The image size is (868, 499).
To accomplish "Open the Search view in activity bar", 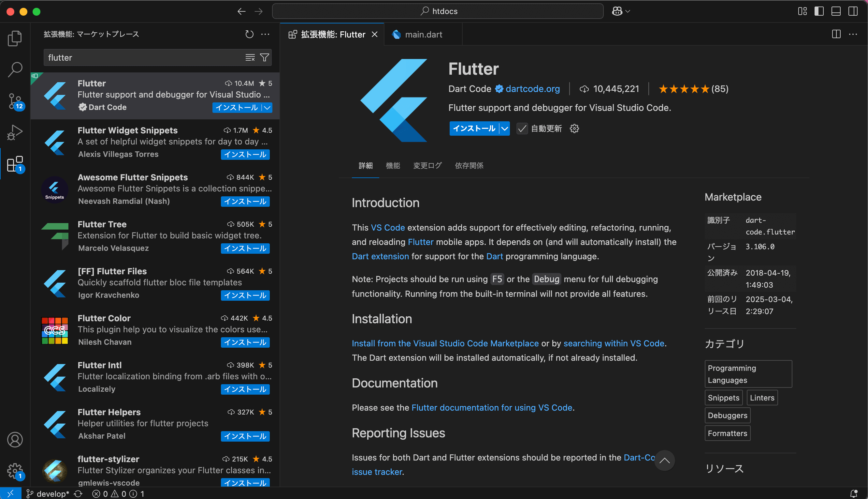I will tap(15, 69).
